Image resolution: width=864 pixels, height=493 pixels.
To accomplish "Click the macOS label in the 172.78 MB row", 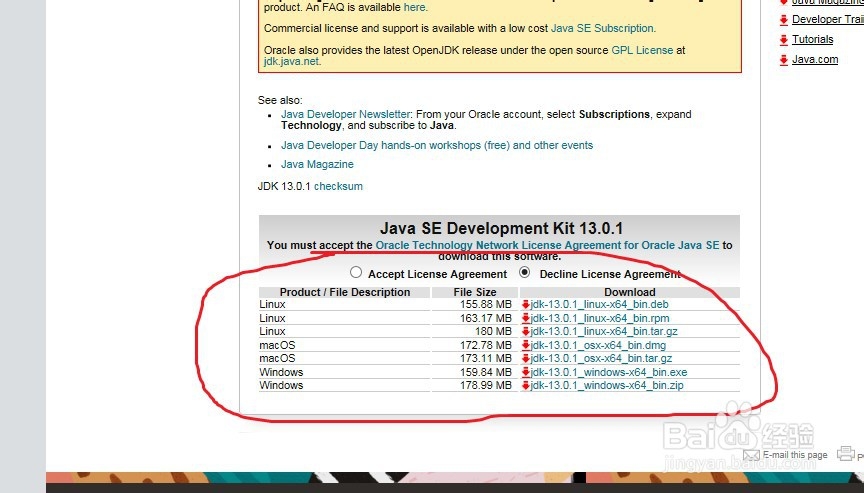I will [x=277, y=345].
